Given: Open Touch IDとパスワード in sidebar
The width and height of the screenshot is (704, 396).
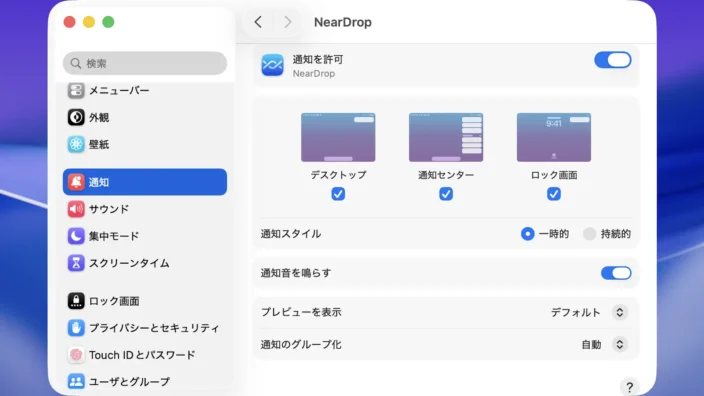Looking at the screenshot, I should click(x=145, y=355).
